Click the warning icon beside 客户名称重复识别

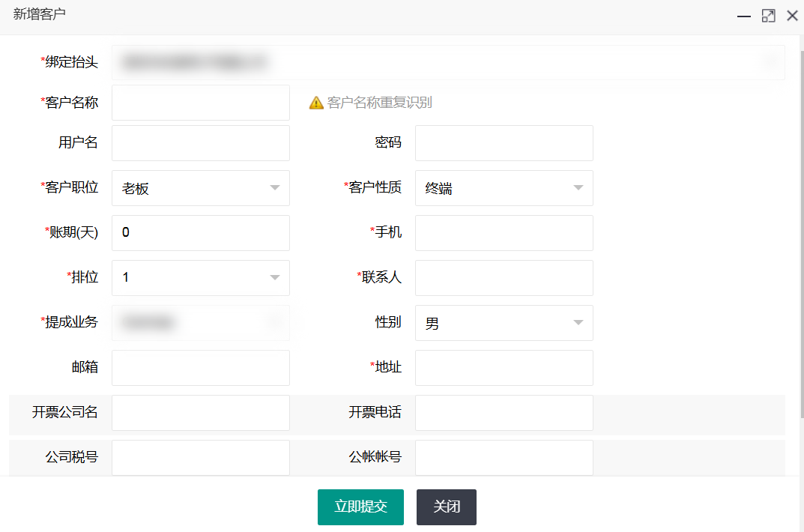tap(316, 103)
